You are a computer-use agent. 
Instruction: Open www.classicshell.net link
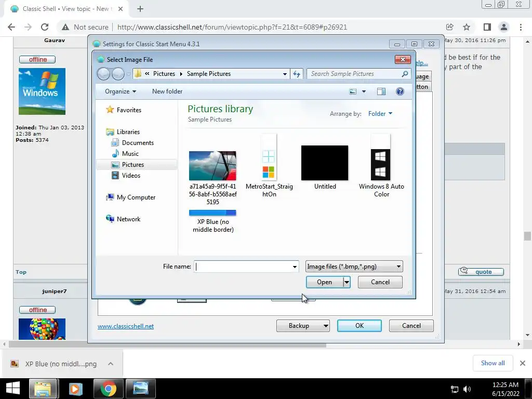point(126,326)
